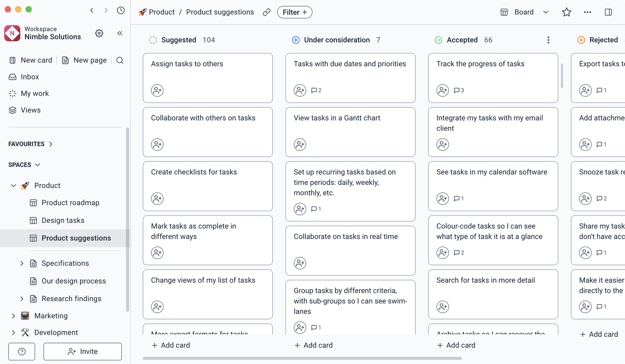
Task: Click the search icon in the sidebar
Action: pos(120,60)
